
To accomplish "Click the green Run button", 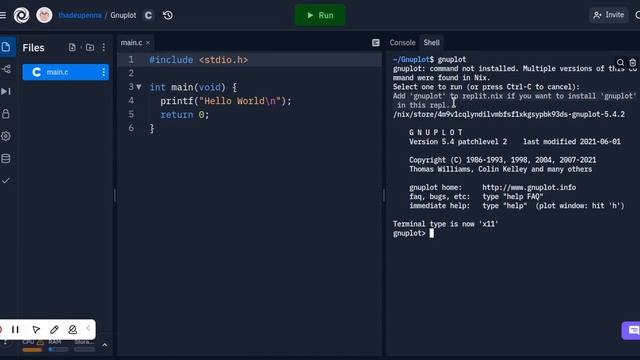I will (x=320, y=15).
